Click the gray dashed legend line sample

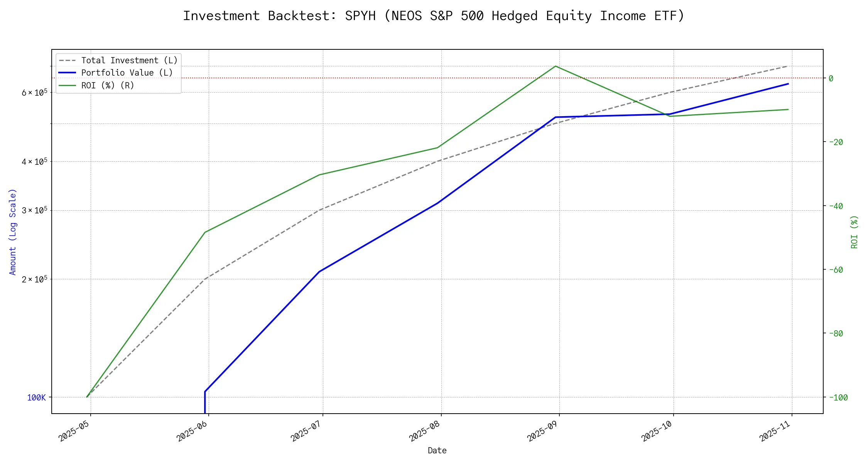[x=68, y=61]
